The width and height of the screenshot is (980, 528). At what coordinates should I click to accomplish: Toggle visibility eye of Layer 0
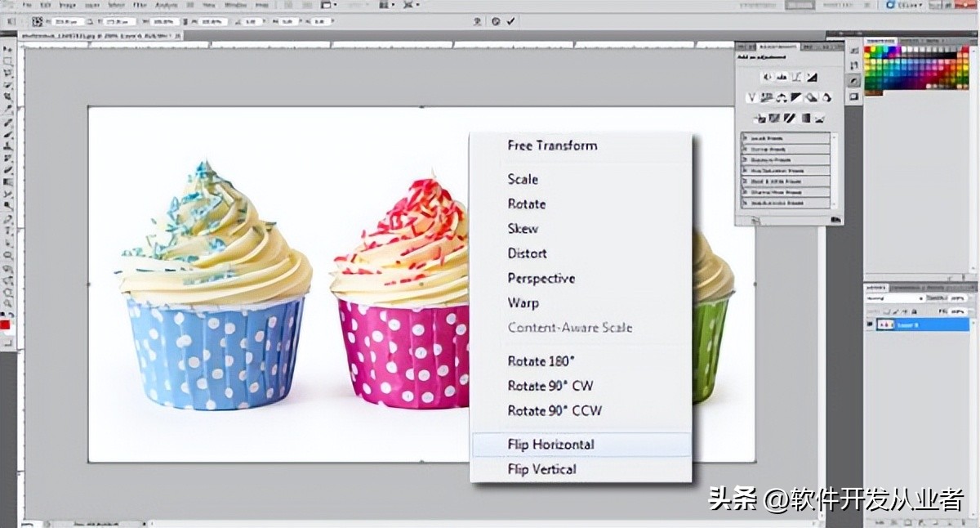[x=870, y=324]
